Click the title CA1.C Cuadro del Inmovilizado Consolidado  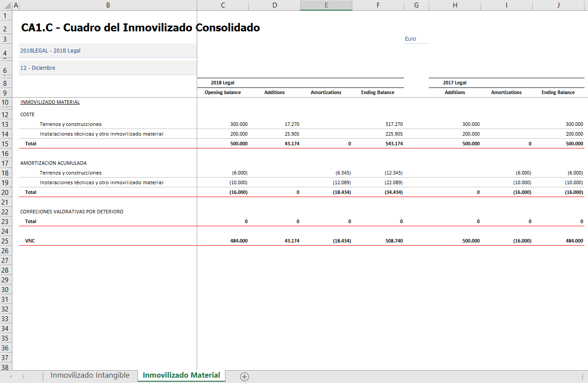141,28
